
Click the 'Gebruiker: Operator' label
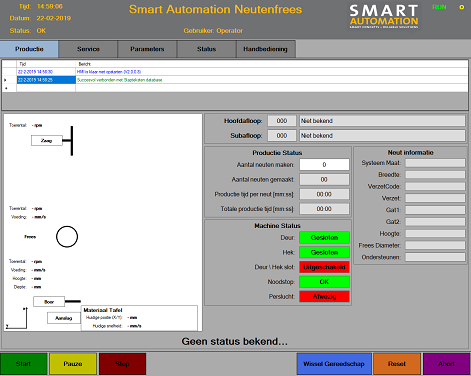[x=213, y=31]
